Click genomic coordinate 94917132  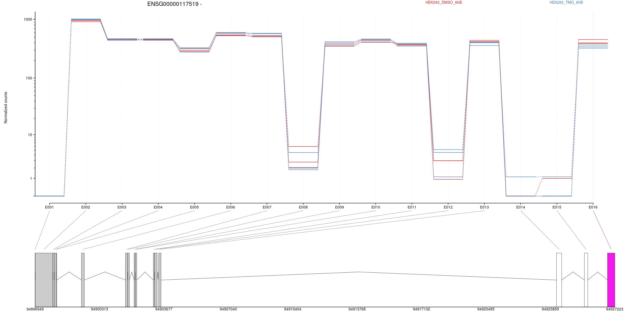pos(421,309)
